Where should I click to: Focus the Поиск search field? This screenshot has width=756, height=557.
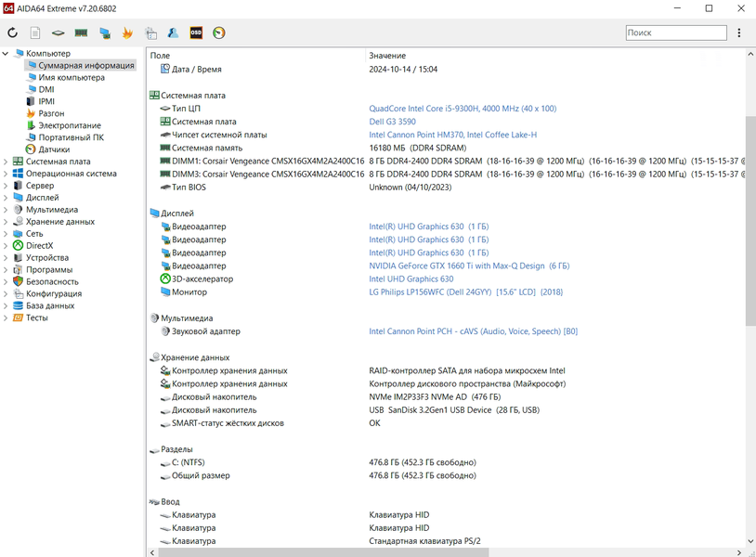pyautogui.click(x=676, y=32)
